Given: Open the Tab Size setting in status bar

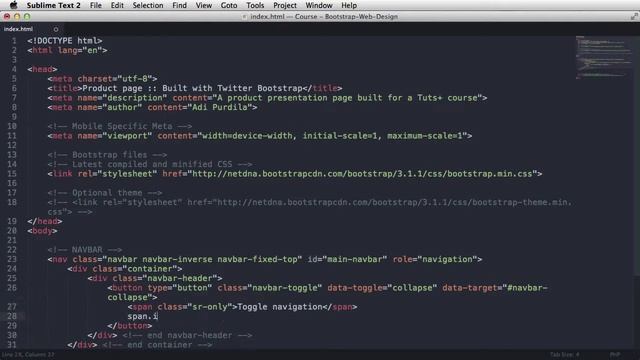Looking at the screenshot, I should coord(564,354).
